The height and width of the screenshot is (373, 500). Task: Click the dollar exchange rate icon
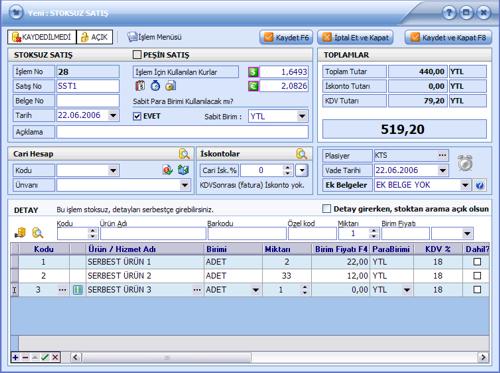[x=253, y=72]
